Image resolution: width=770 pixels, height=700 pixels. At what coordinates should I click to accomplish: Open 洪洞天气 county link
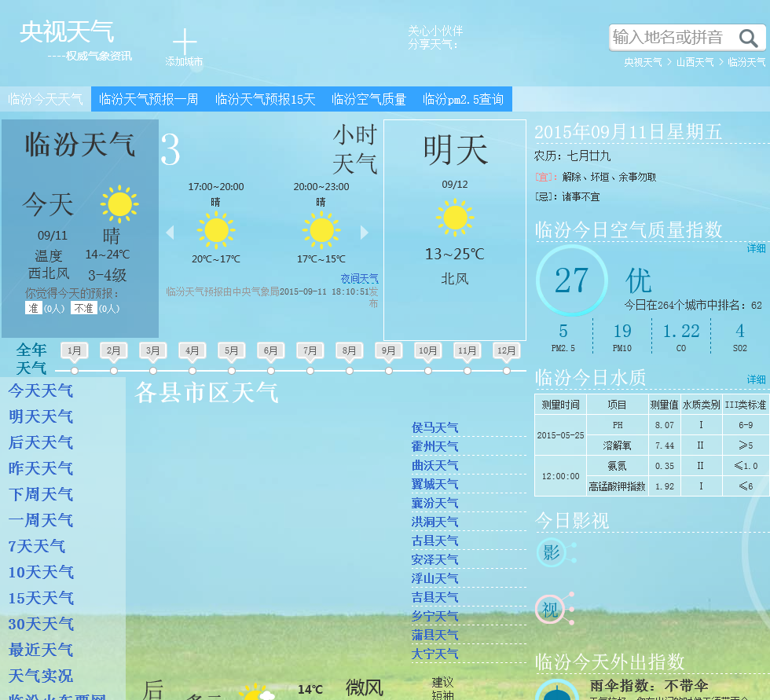click(435, 522)
